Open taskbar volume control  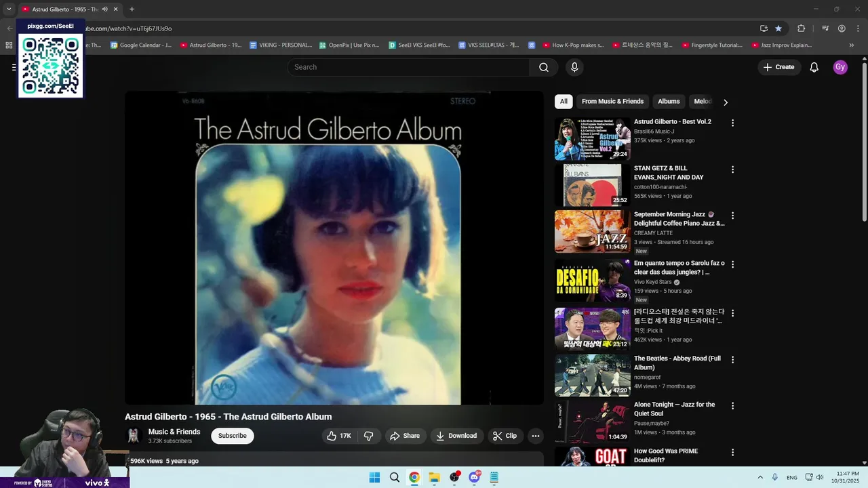(819, 477)
